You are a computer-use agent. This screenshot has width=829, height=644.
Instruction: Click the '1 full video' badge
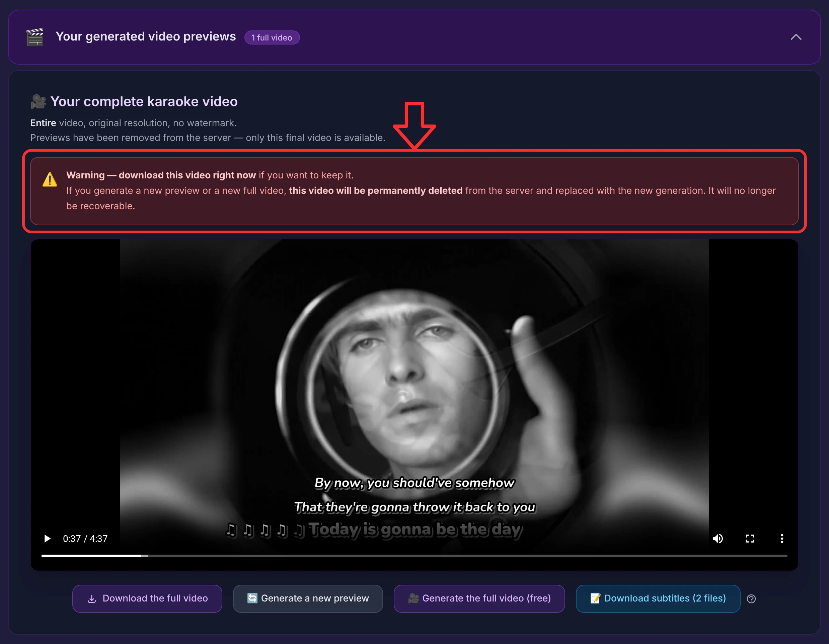point(272,37)
